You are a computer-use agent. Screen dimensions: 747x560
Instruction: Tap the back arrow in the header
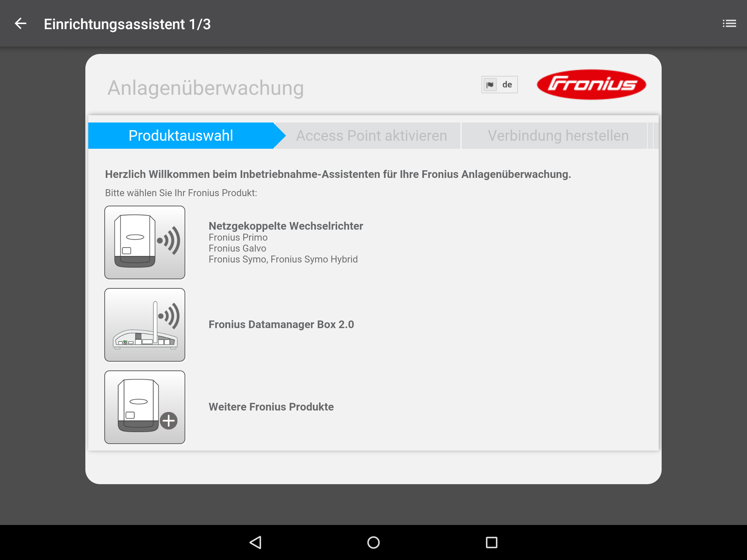pos(21,24)
